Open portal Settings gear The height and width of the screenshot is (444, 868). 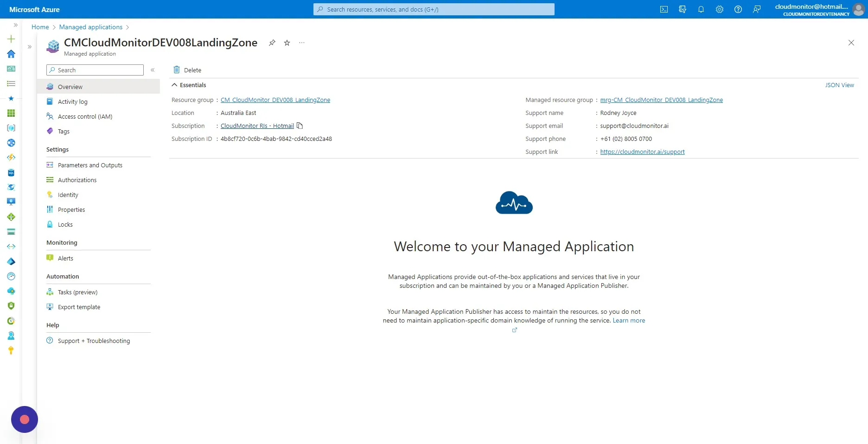tap(720, 9)
